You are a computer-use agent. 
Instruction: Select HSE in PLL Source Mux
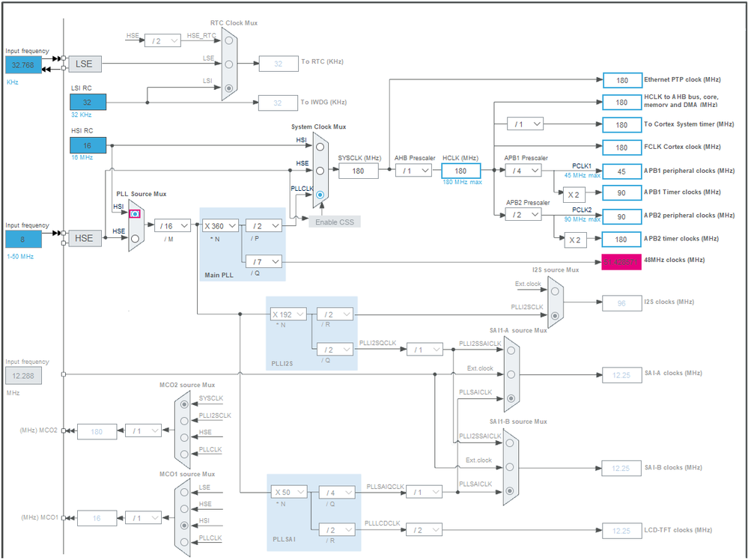[135, 238]
